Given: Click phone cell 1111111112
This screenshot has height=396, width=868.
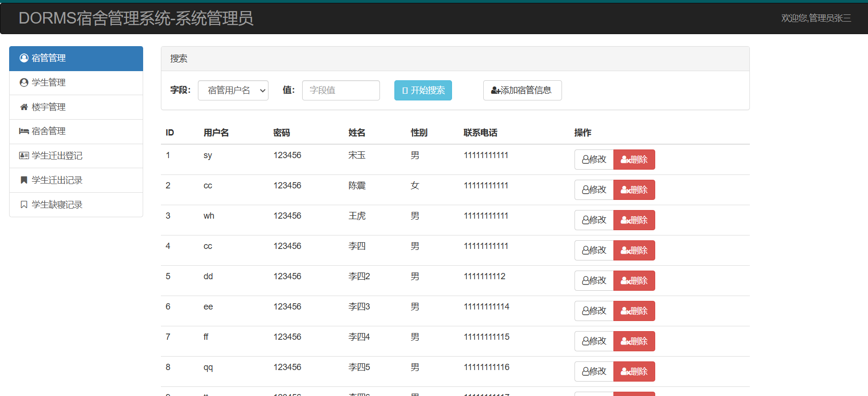Looking at the screenshot, I should pos(485,276).
